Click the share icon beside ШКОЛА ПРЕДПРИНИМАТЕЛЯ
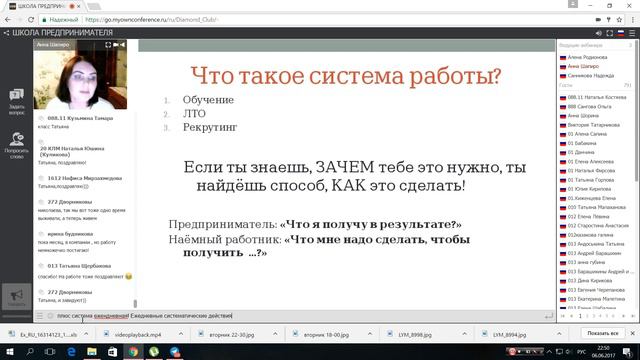 click(6, 33)
